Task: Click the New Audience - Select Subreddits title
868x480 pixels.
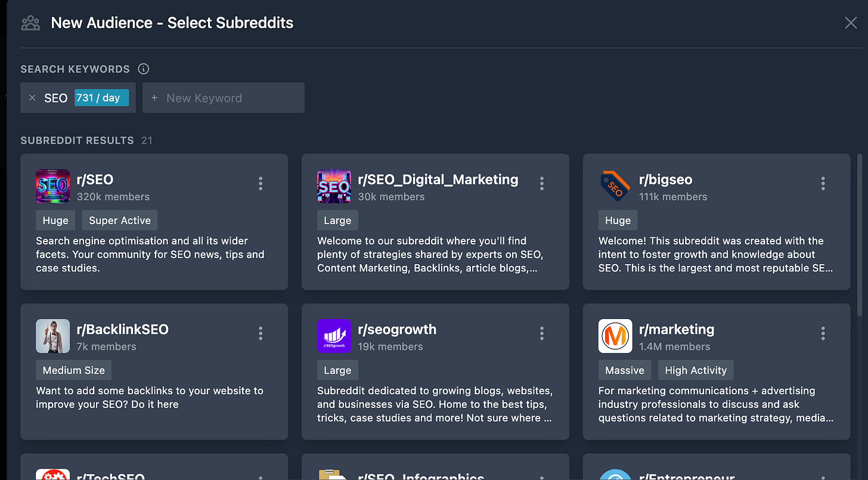Action: pos(172,23)
